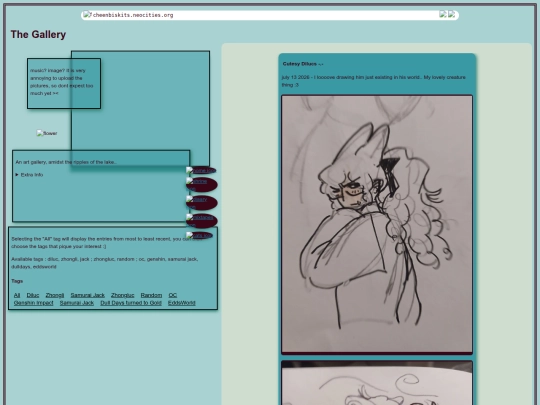Click the 'music? image?' note box text
Image resolution: width=540 pixels, height=405 pixels.
point(61,82)
